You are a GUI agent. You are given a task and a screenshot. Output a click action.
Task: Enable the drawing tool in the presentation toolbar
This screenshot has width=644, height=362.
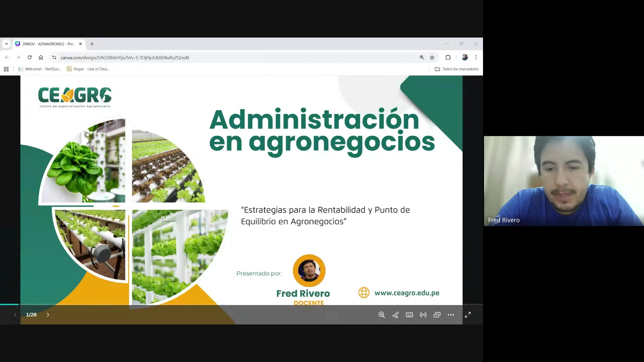click(395, 315)
